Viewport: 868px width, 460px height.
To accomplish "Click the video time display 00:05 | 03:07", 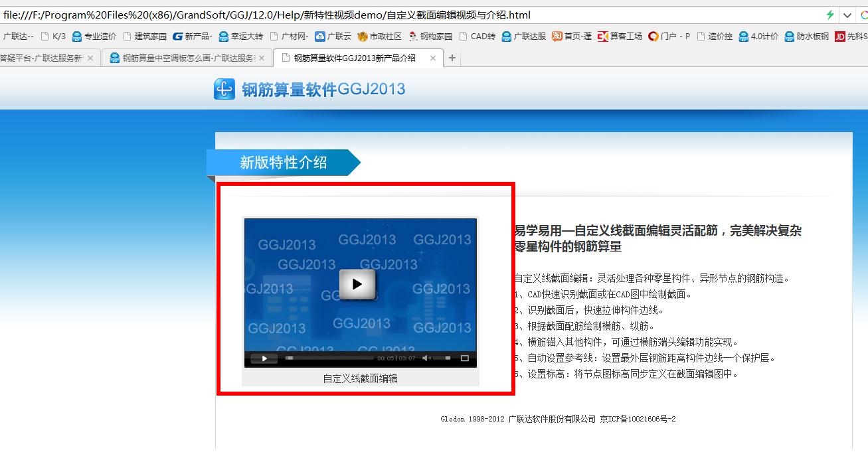I will tap(396, 358).
